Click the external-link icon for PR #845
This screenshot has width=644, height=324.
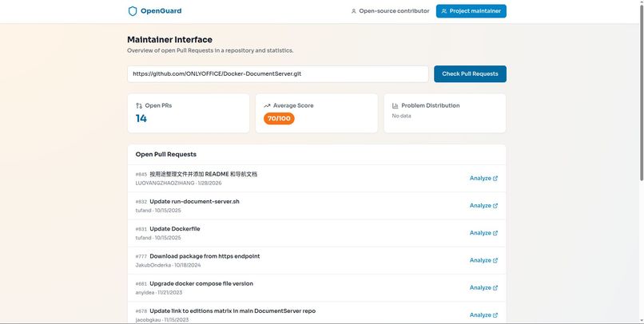(495, 179)
